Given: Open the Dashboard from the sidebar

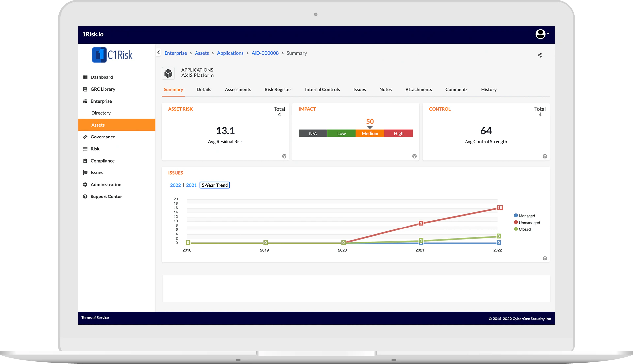Looking at the screenshot, I should pyautogui.click(x=85, y=77).
